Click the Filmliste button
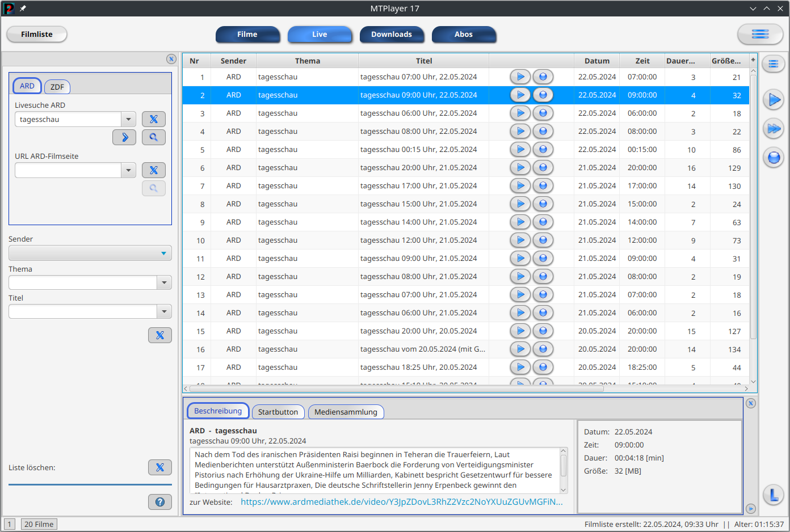Image resolution: width=790 pixels, height=532 pixels. point(37,35)
